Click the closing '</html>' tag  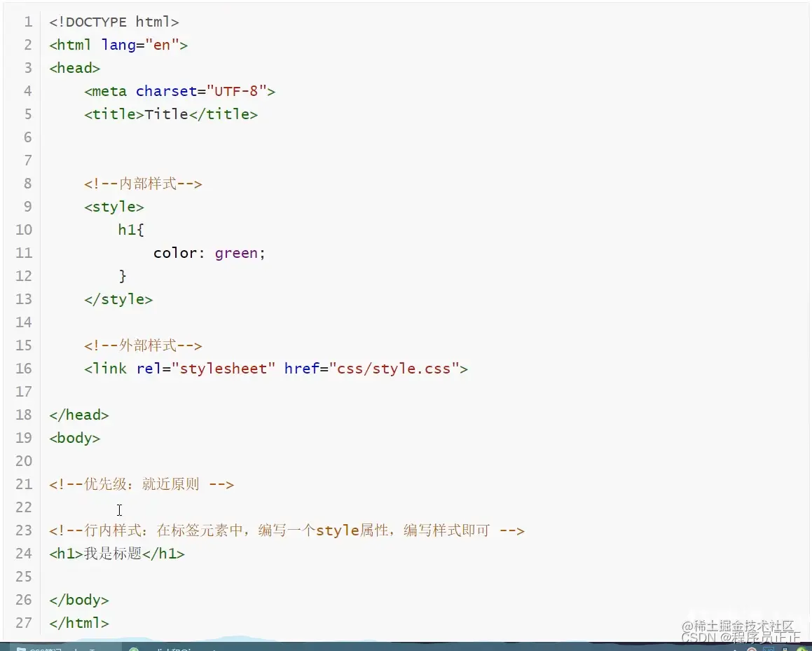[x=79, y=623]
